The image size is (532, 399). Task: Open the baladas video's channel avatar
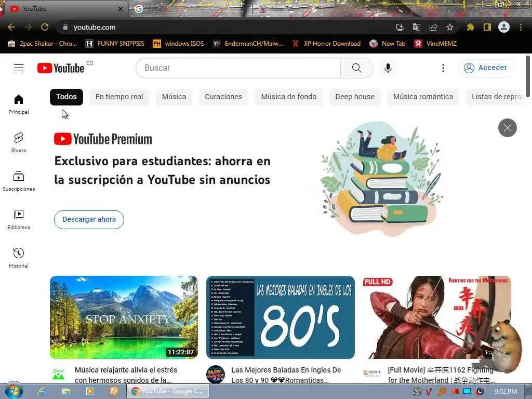[x=216, y=374]
